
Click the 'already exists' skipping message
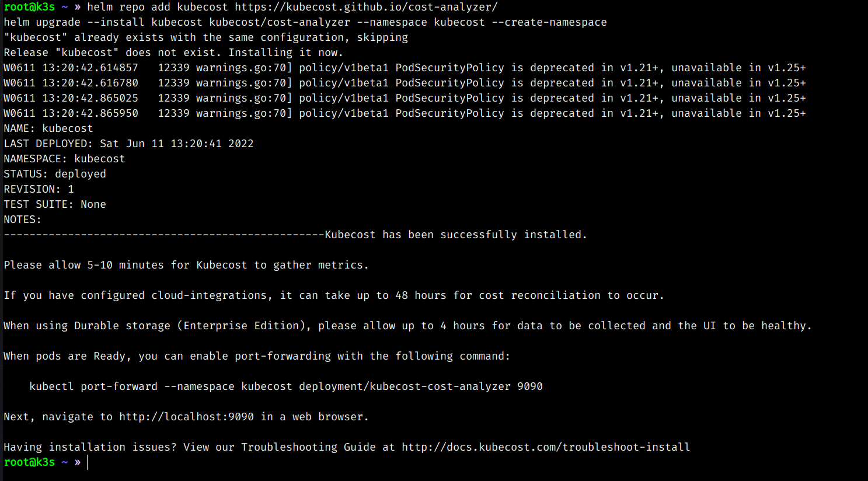click(x=206, y=37)
